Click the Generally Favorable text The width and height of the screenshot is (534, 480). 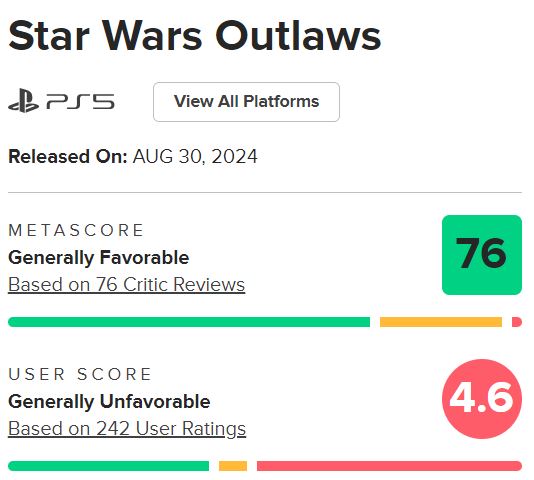click(x=98, y=258)
